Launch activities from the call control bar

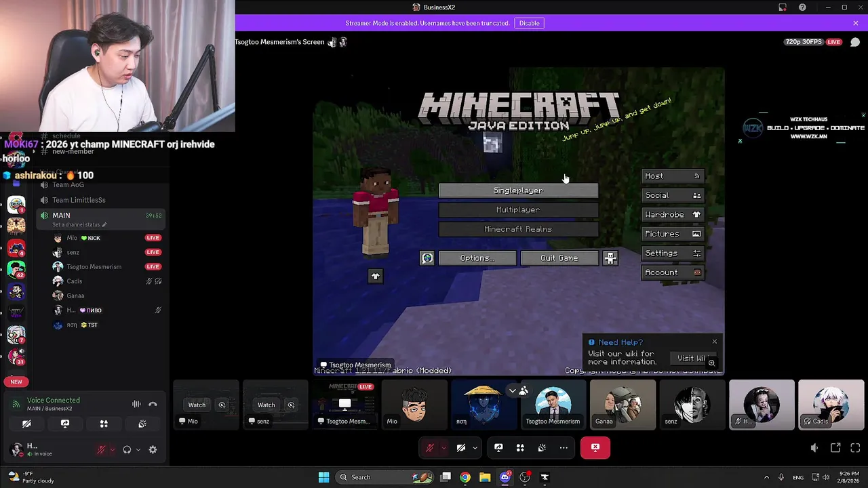(x=520, y=447)
